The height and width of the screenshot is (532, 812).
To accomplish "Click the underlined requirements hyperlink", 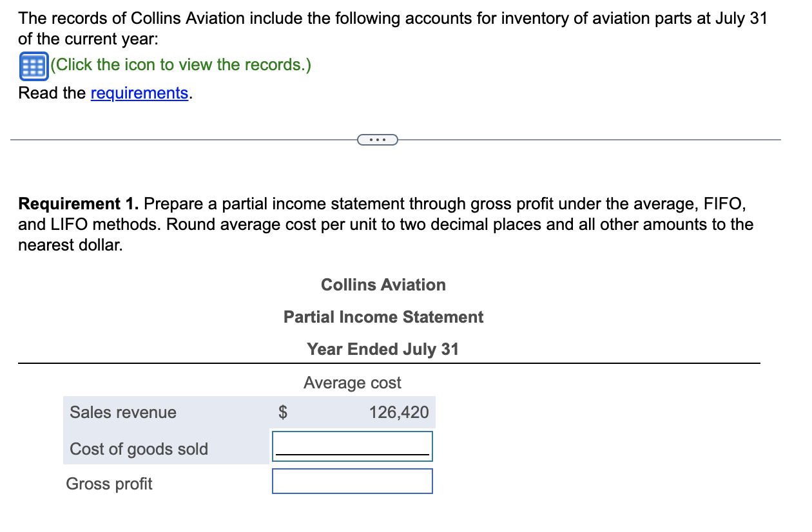I will click(139, 93).
